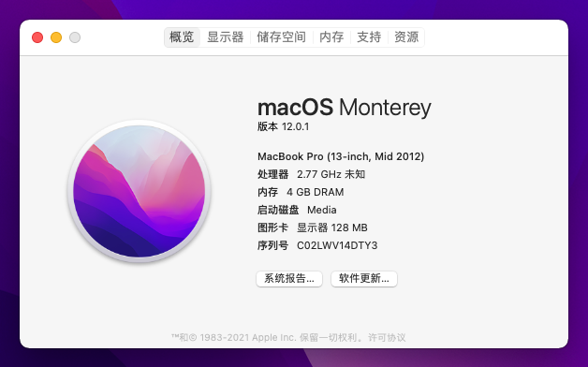Screen dimensions: 588x367
Task: Click the 图形卡 label
Action: pos(272,228)
